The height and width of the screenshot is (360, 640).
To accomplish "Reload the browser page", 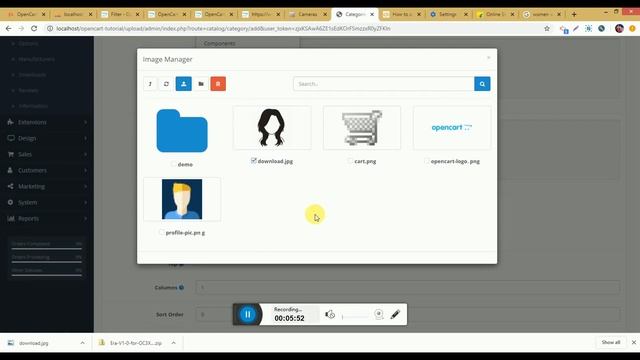I will (34, 29).
